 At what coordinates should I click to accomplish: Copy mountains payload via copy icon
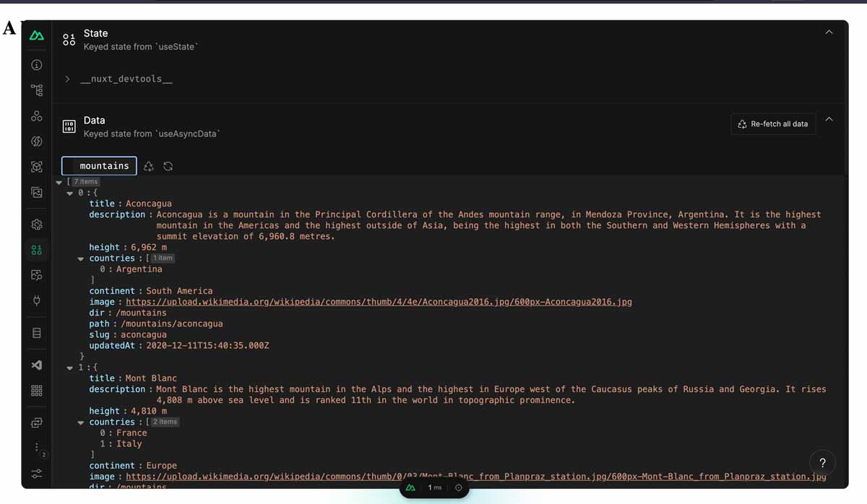[148, 165]
